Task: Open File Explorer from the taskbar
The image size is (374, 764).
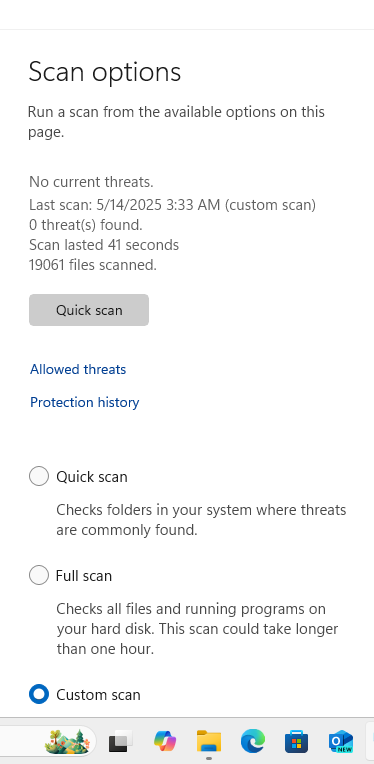Action: click(x=209, y=742)
